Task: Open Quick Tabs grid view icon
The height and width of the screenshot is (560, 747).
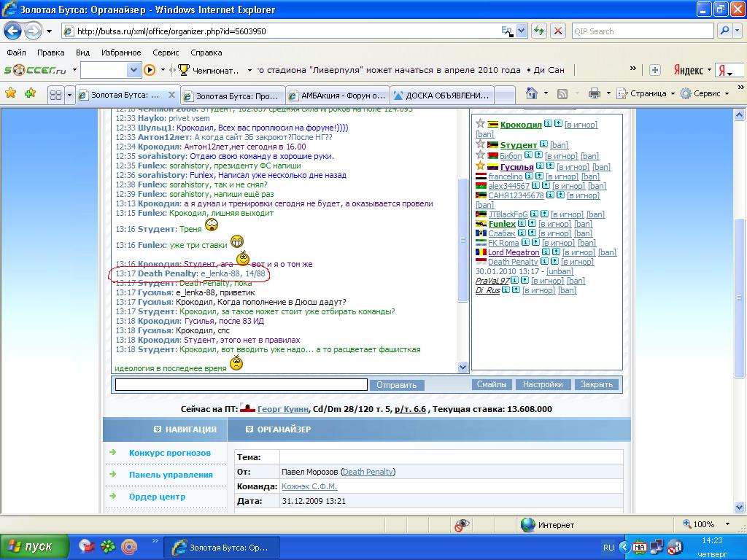Action: (x=55, y=95)
